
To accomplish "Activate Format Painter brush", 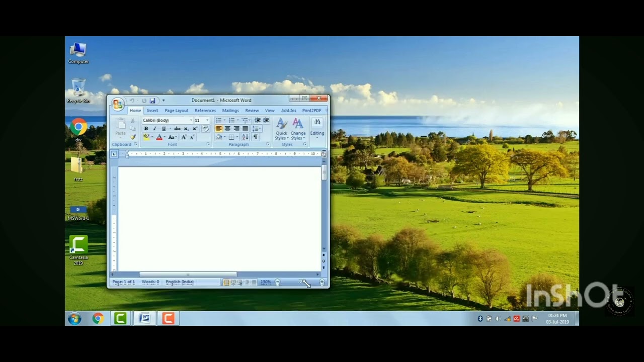I will point(133,137).
